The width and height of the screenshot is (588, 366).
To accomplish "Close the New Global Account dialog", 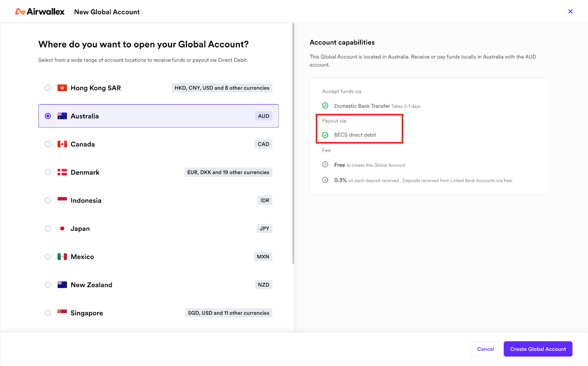I will (x=570, y=11).
